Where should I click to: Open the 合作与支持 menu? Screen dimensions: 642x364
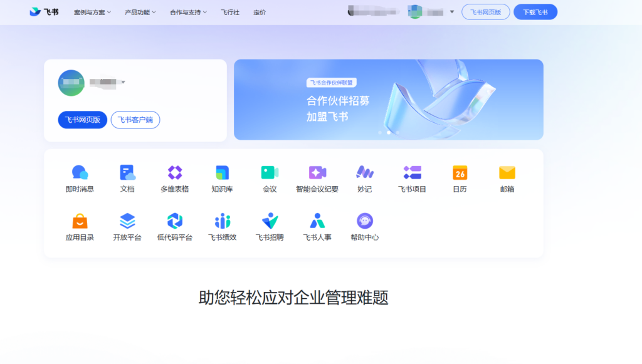[188, 11]
